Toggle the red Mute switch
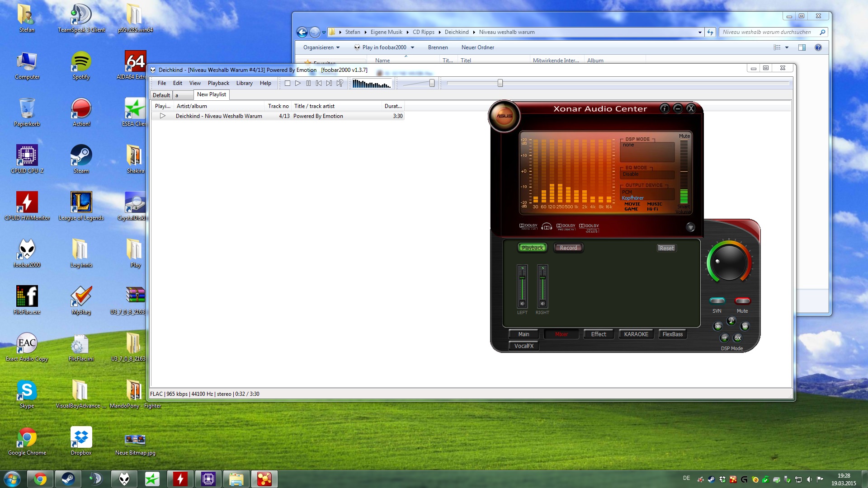868x488 pixels. coord(742,301)
